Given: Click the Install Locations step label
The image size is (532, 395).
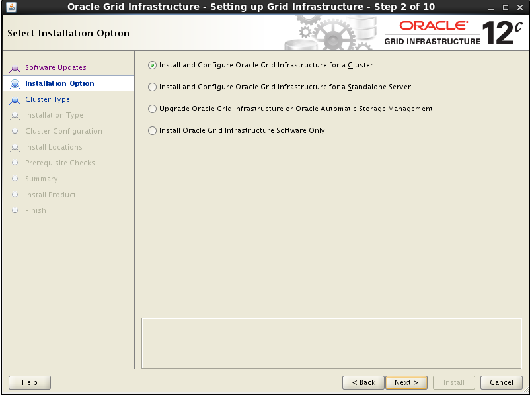Looking at the screenshot, I should [54, 147].
